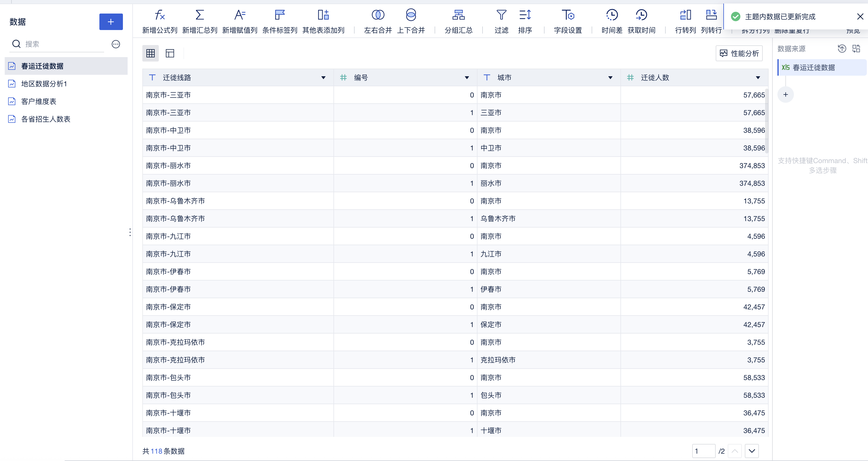Open the 编号 column header menu

[x=467, y=77]
